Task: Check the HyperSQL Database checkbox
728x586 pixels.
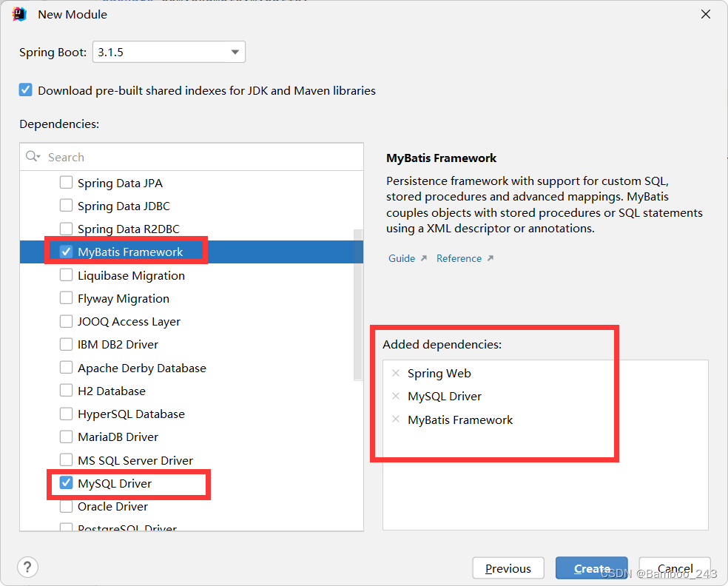Action: pyautogui.click(x=66, y=414)
